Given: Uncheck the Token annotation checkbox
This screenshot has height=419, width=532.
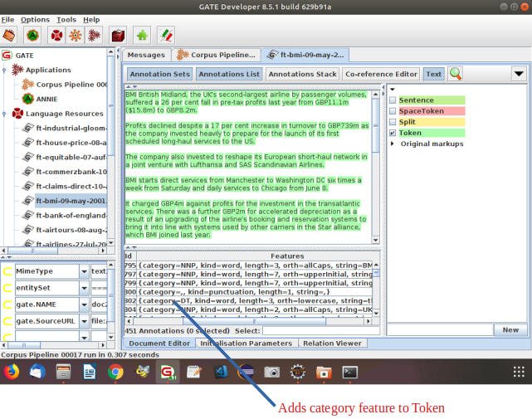Looking at the screenshot, I should 393,133.
